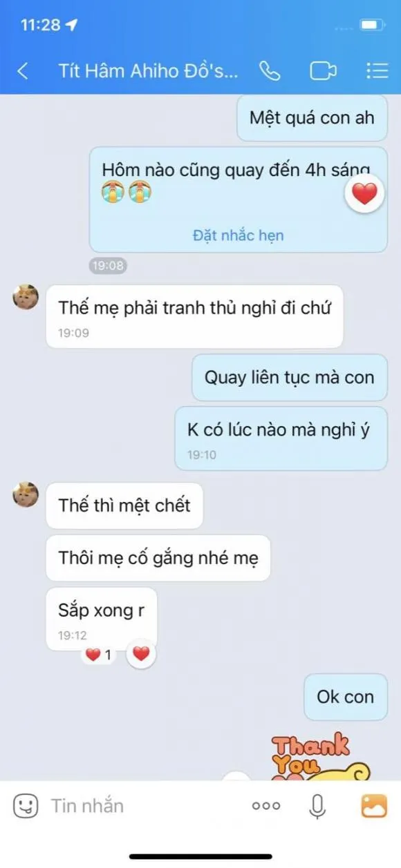Open the heart reaction count on Sắp xong r
The image size is (401, 868).
[99, 655]
